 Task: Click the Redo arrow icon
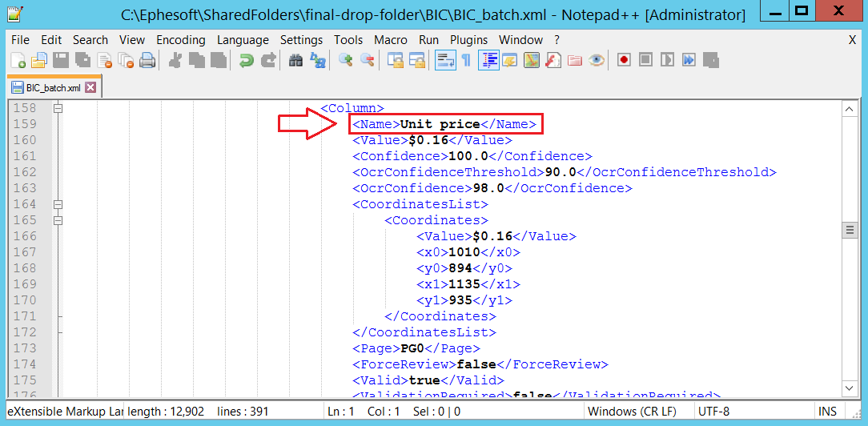click(x=268, y=60)
